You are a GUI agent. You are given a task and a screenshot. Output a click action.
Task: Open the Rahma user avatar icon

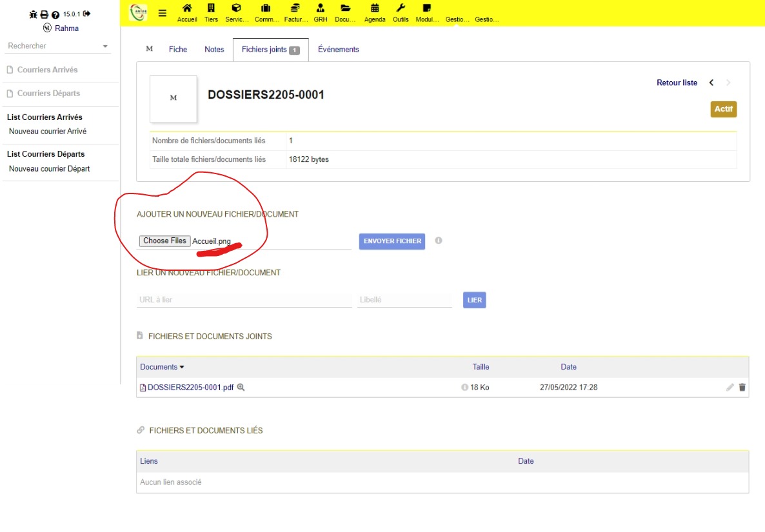47,28
